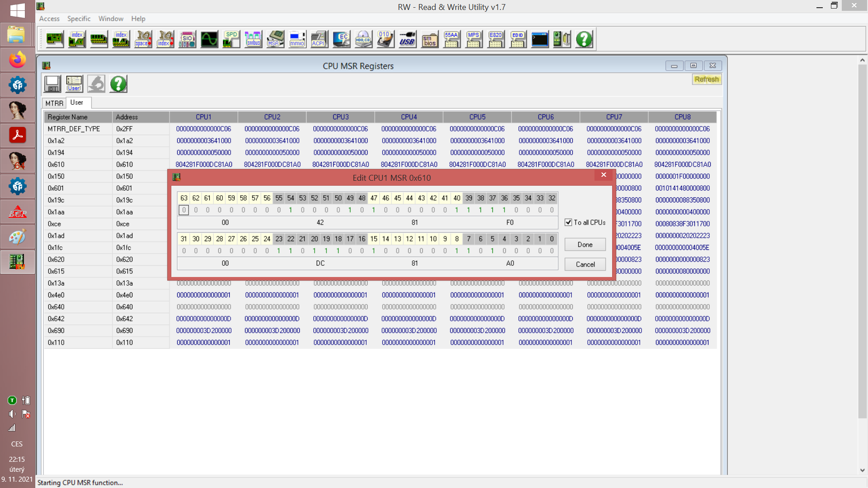Open the SPD memory tool
Image resolution: width=868 pixels, height=488 pixels.
pos(231,39)
